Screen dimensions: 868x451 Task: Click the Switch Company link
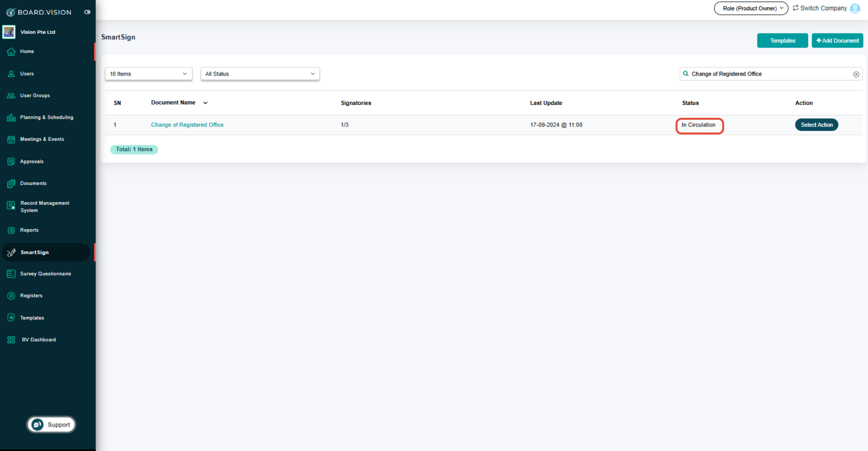pyautogui.click(x=823, y=8)
